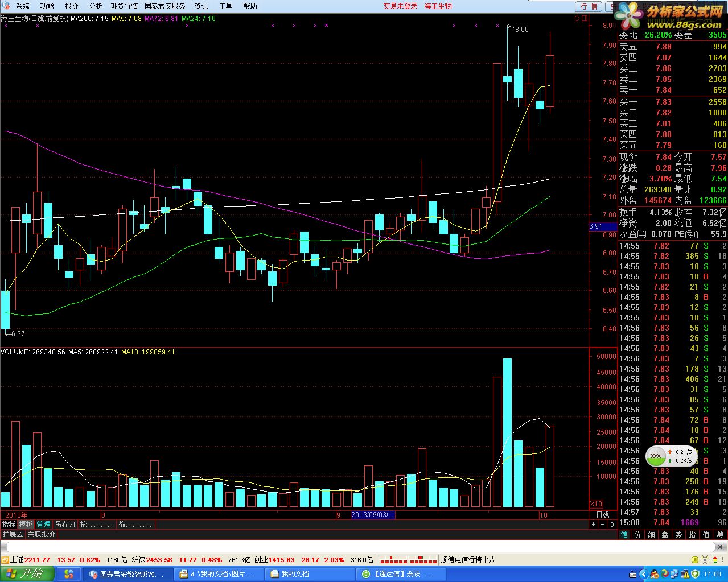Click the status bar index window icon
The width and height of the screenshot is (728, 582).
pyautogui.click(x=5, y=560)
